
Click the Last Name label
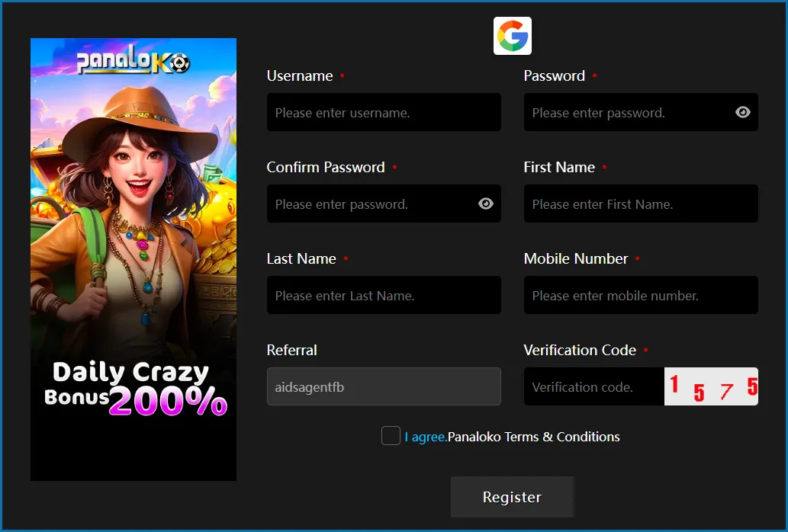pyautogui.click(x=301, y=258)
